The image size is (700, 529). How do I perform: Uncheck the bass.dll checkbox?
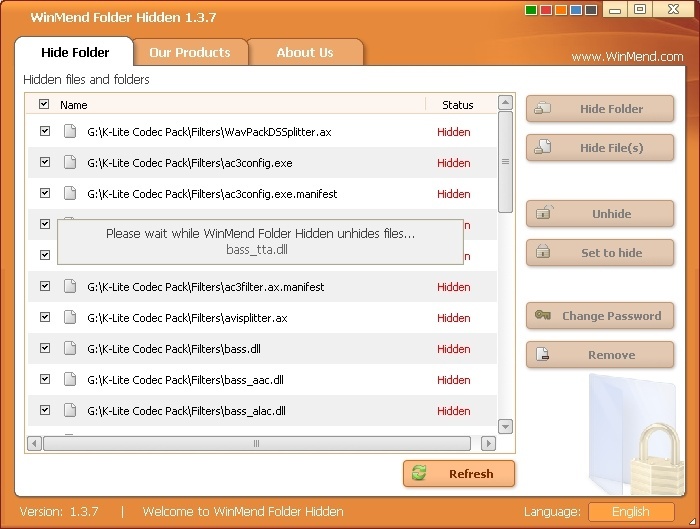pos(45,348)
